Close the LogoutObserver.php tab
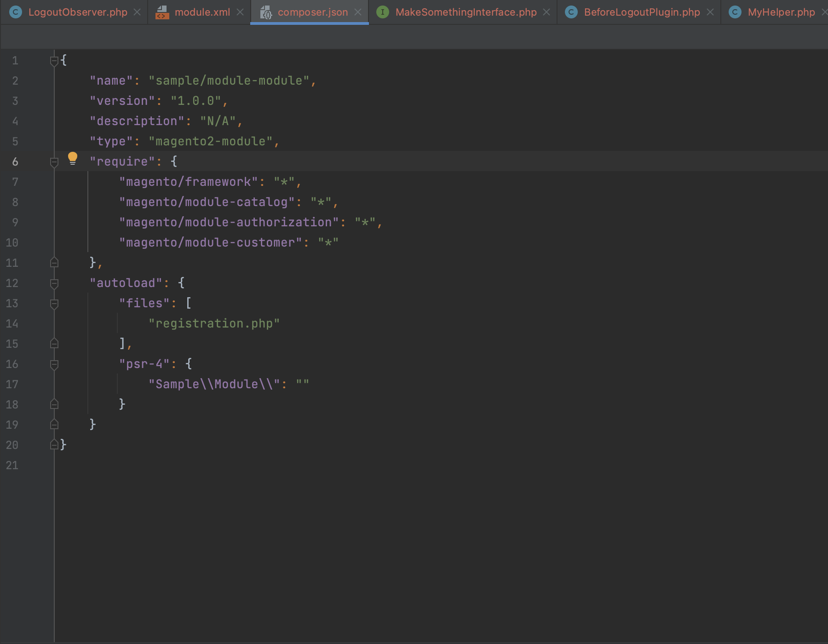This screenshot has width=828, height=644. point(137,12)
